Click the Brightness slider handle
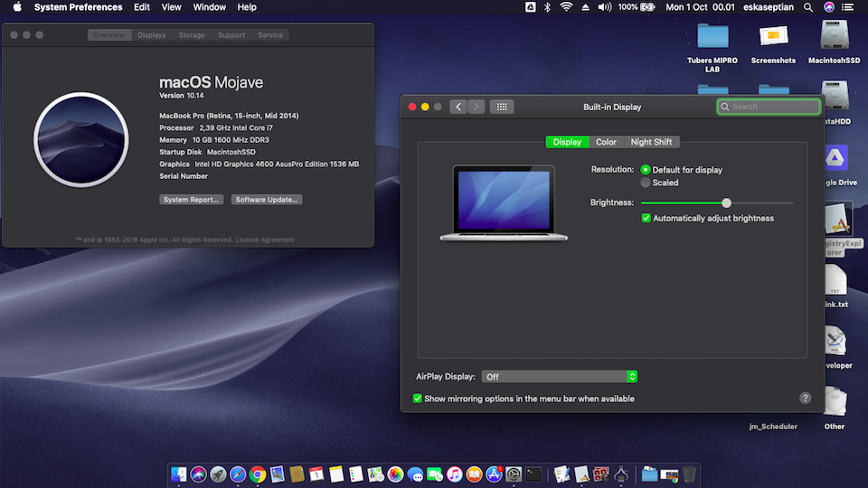The height and width of the screenshot is (488, 868). point(726,203)
